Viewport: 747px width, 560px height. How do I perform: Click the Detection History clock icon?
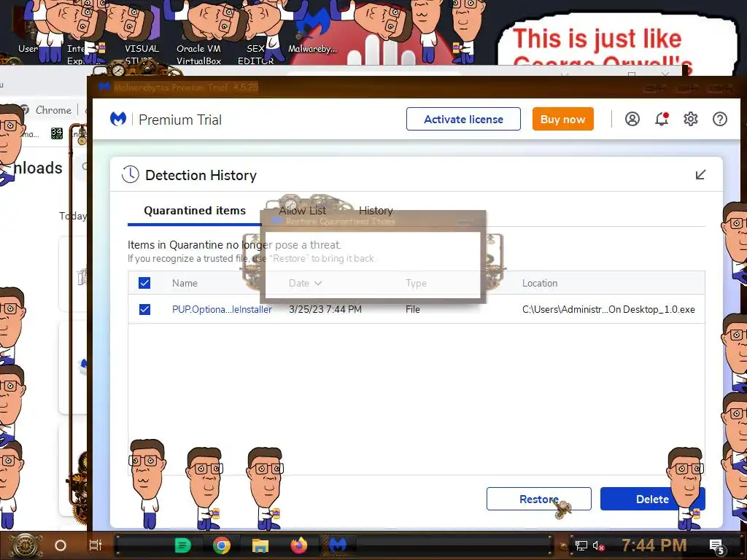click(x=130, y=175)
